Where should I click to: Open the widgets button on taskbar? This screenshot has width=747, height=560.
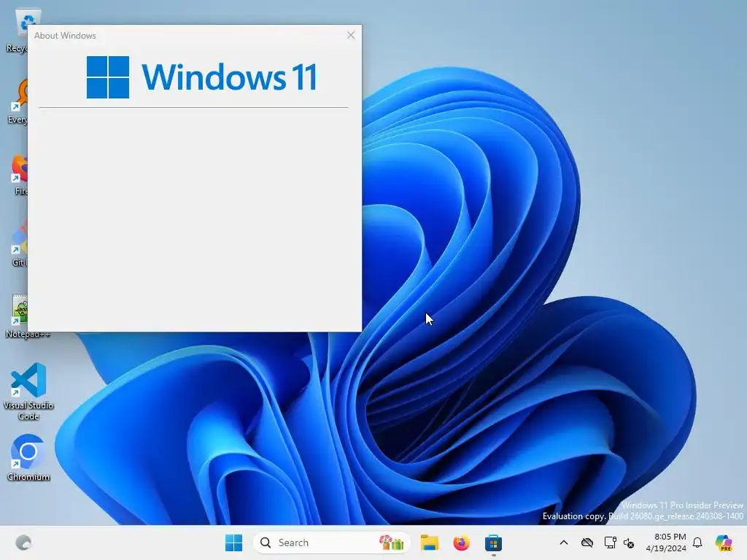pos(23,542)
